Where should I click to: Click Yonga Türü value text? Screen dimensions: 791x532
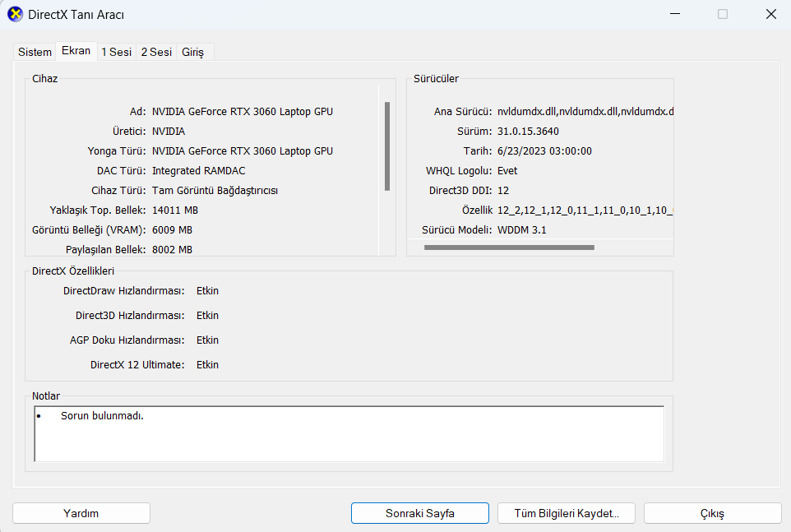coord(242,150)
